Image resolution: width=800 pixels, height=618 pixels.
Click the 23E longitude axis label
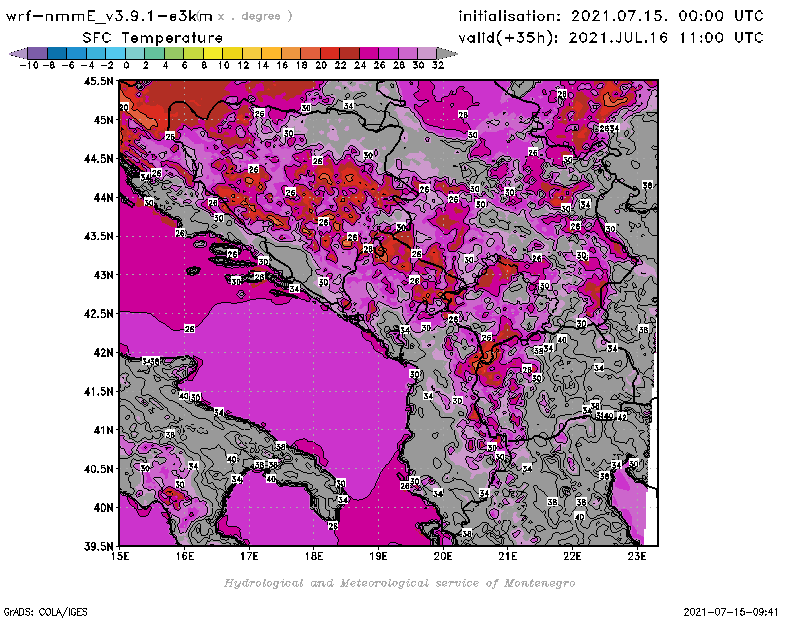637,556
